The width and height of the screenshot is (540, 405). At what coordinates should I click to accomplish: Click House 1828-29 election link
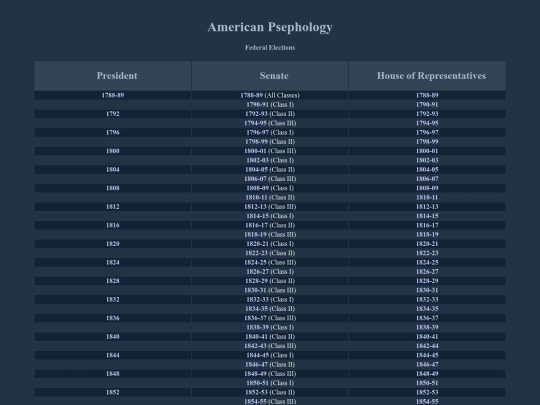coord(427,281)
